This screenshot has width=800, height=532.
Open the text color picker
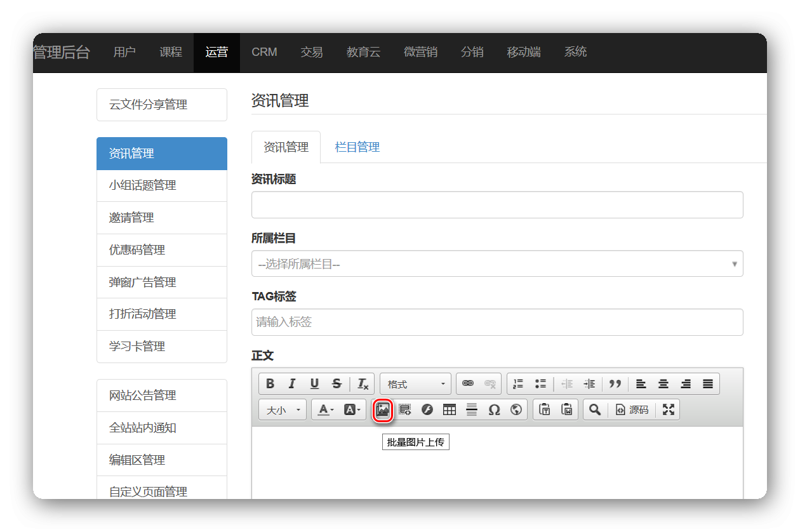325,409
